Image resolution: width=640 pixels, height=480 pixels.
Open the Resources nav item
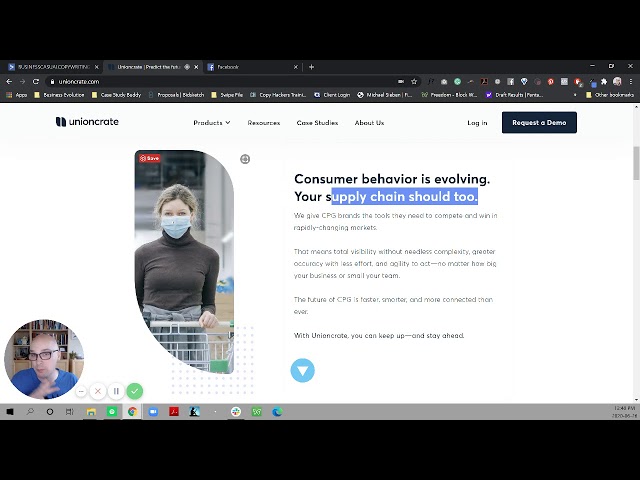click(x=264, y=122)
